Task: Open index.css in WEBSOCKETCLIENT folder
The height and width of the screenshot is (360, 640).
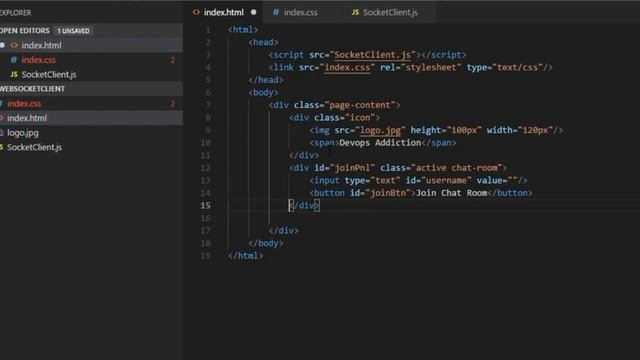Action: (91, 104)
